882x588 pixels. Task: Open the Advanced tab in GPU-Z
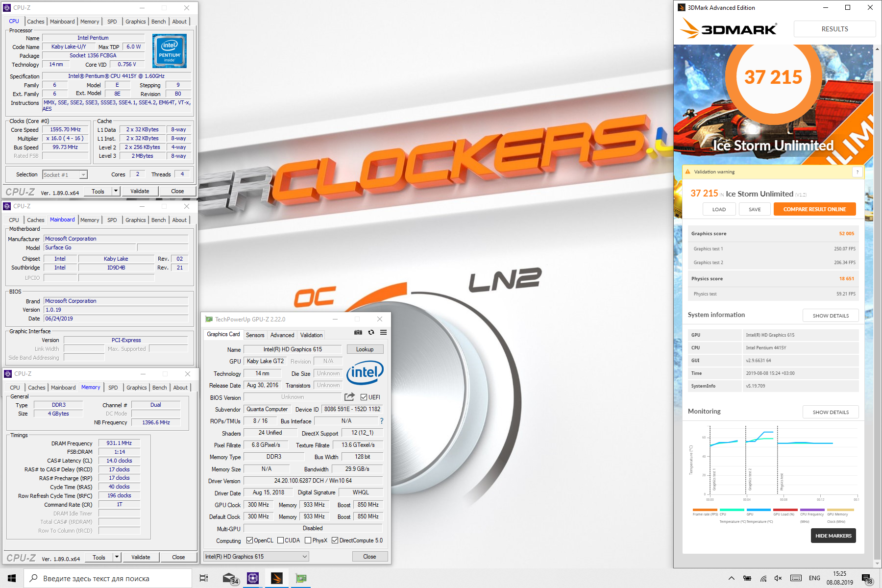[282, 335]
